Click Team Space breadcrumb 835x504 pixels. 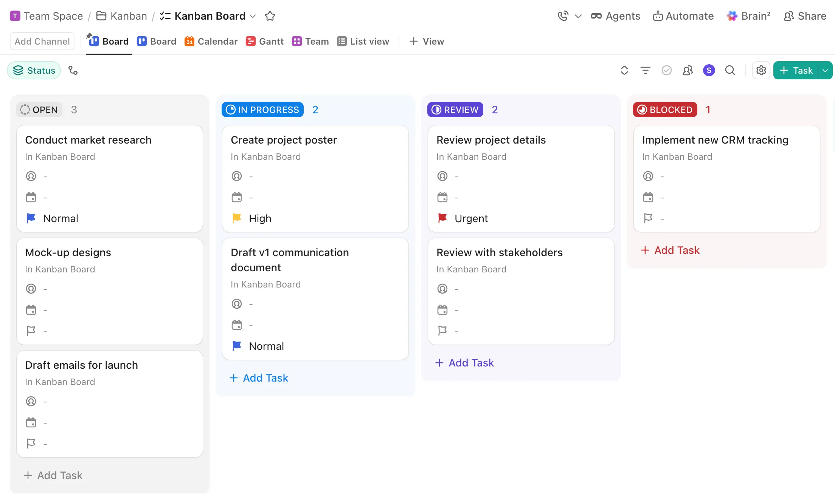pos(46,16)
